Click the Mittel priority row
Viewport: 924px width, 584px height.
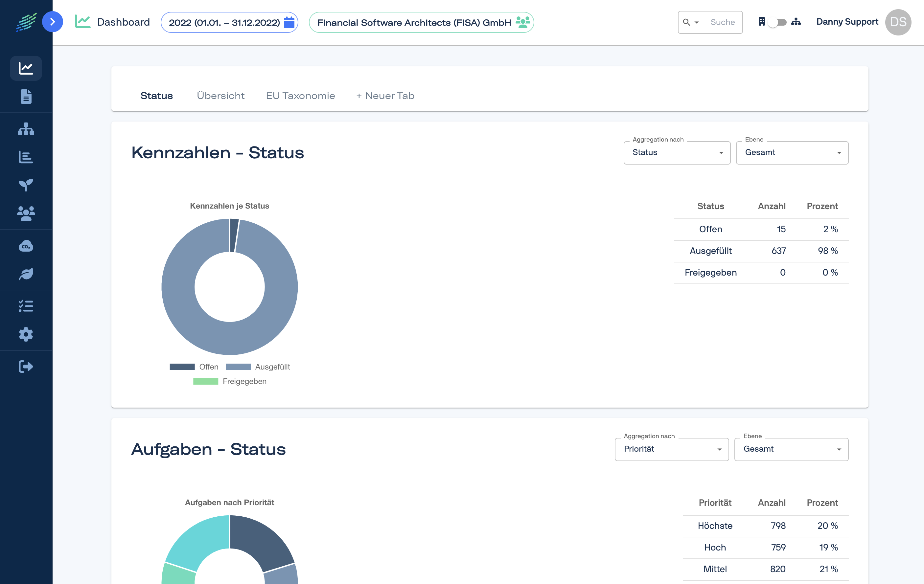[x=766, y=569]
